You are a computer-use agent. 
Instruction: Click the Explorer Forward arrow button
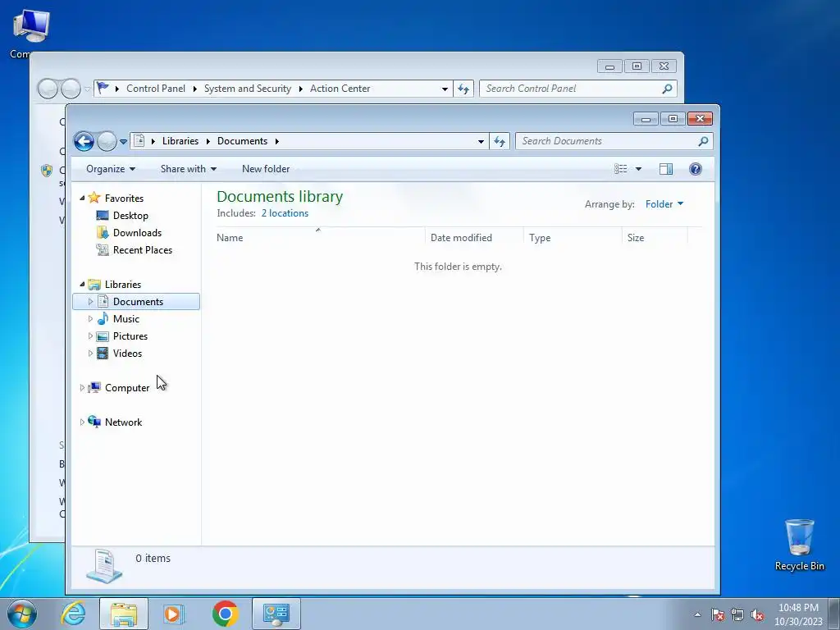[x=107, y=141]
